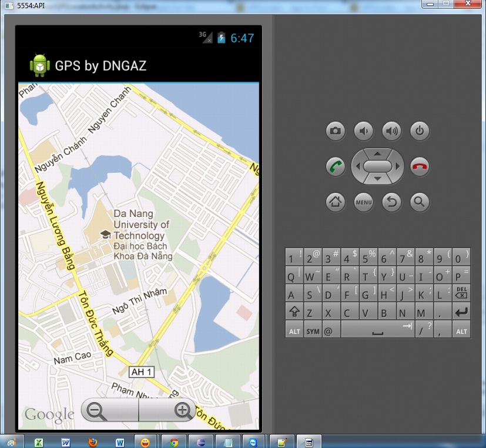This screenshot has height=448, width=486.
Task: Click the D-pad up arrow
Action: click(x=377, y=153)
